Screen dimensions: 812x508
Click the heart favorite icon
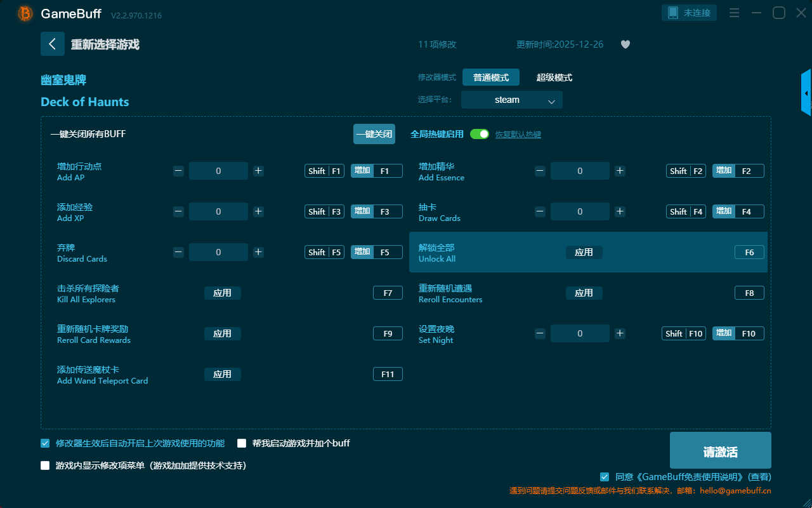click(625, 44)
